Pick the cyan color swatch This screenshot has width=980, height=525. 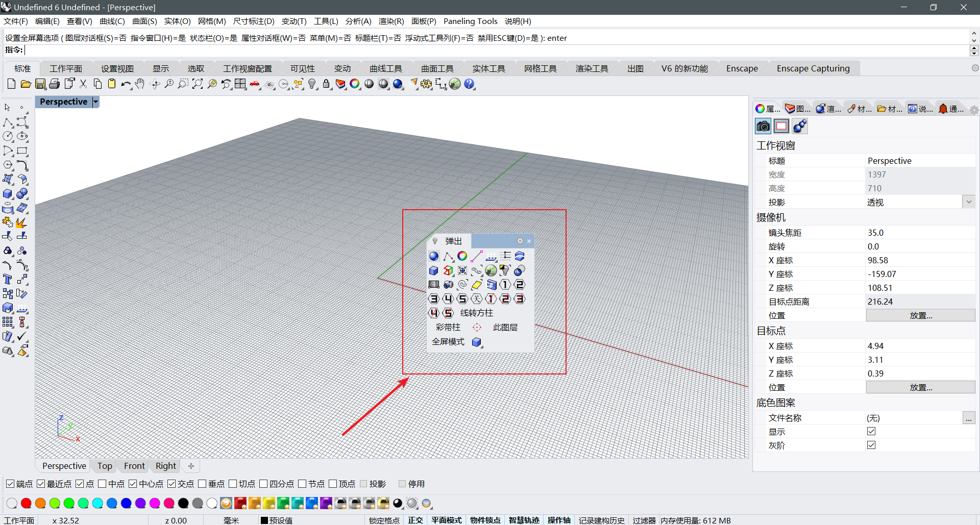pos(97,504)
